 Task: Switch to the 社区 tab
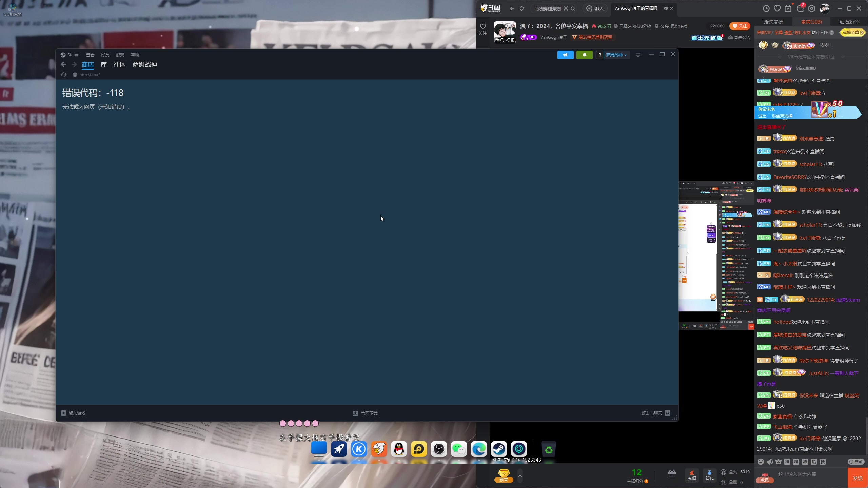120,65
